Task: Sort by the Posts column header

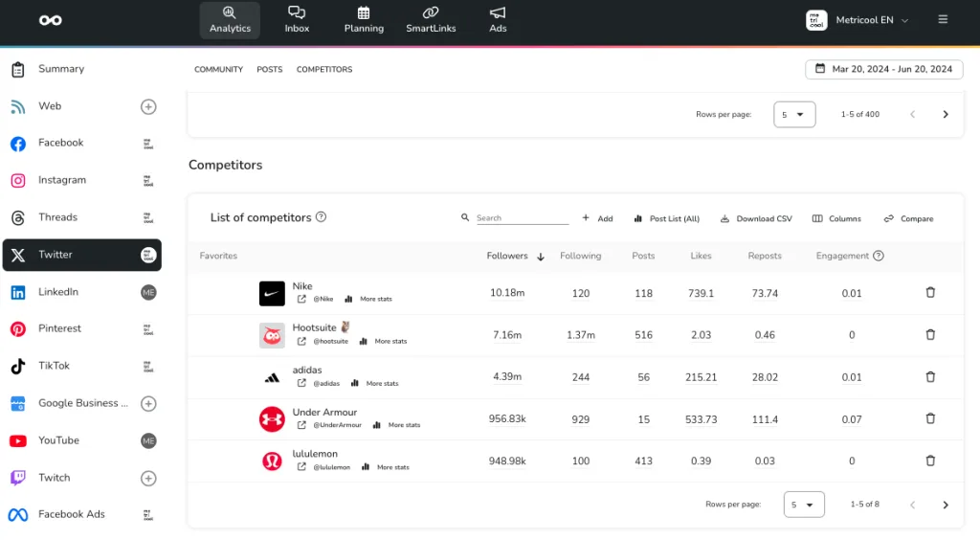Action: tap(643, 256)
